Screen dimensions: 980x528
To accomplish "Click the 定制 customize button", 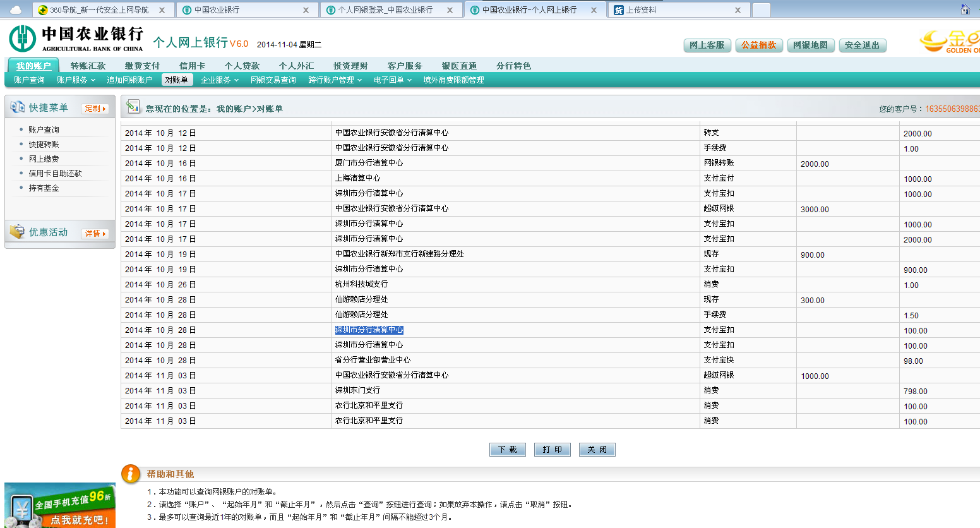I will (95, 109).
